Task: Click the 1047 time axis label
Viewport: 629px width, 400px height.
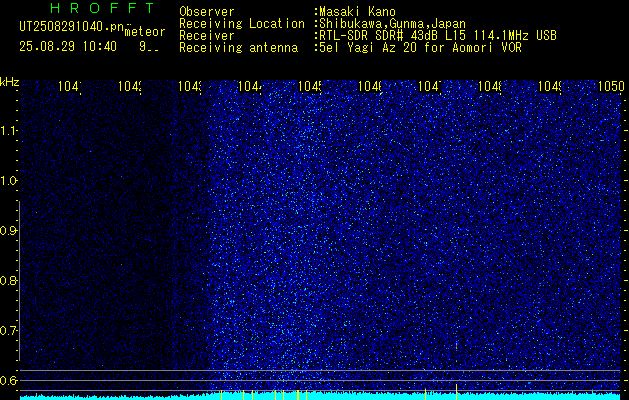Action: coord(430,86)
